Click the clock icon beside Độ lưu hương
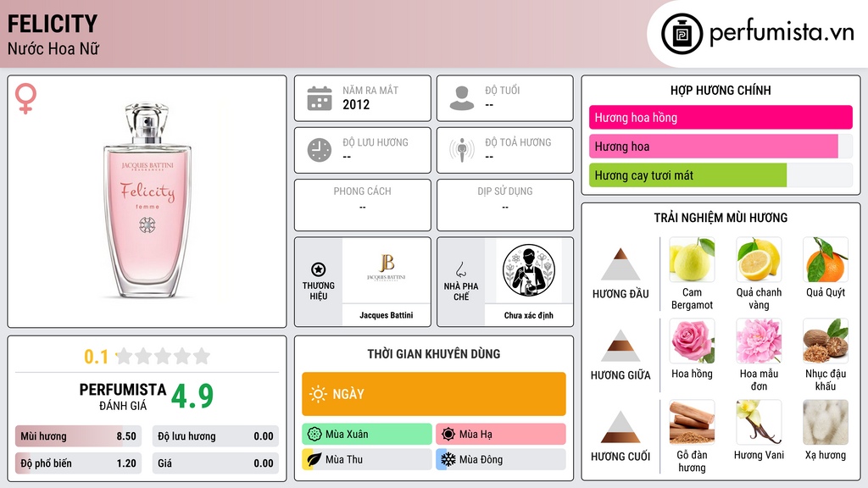This screenshot has width=868, height=488. [320, 150]
